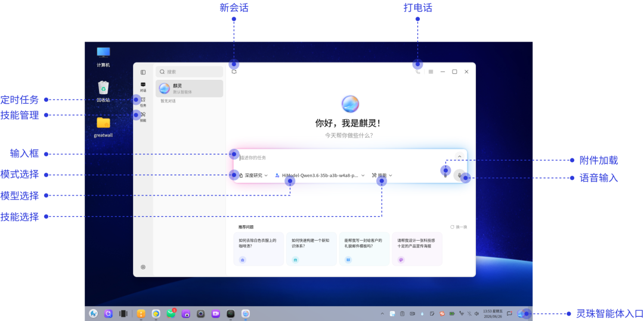Image resolution: width=644 pixels, height=321 pixels.
Task: Launch the orange app icon in the taskbar
Action: point(141,314)
